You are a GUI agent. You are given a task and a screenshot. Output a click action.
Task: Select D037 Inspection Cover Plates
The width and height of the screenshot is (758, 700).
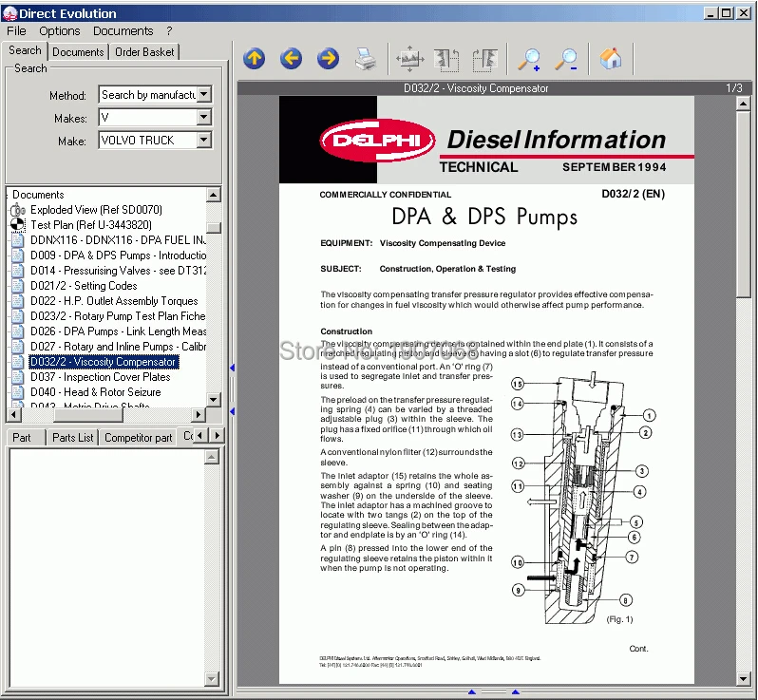point(100,376)
